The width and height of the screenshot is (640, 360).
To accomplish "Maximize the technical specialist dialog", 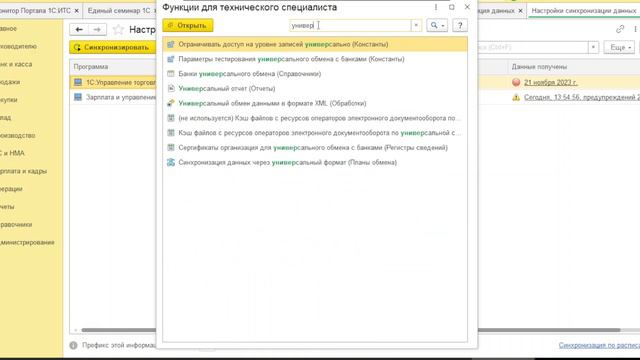I will pyautogui.click(x=451, y=7).
